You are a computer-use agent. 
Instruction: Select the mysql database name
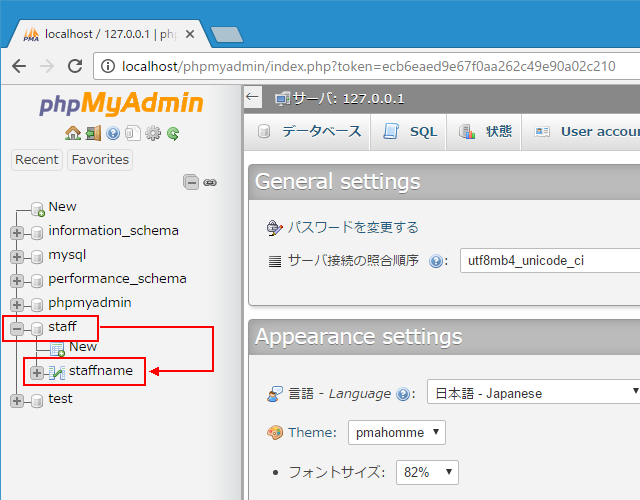coord(67,255)
